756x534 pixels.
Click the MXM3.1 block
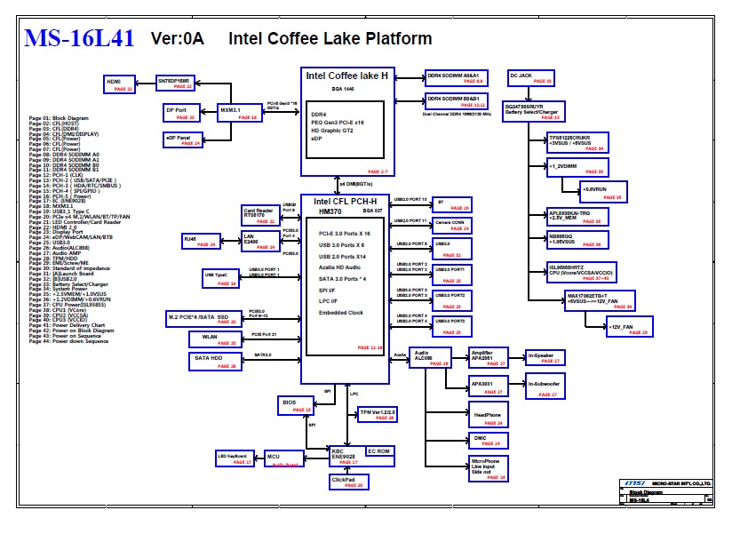point(240,113)
